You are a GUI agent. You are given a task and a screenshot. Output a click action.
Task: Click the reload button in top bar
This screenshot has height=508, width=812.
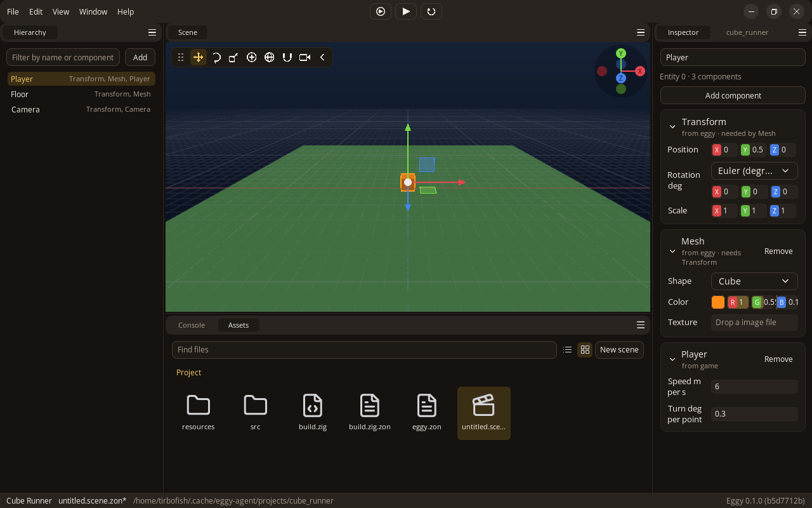click(x=431, y=11)
